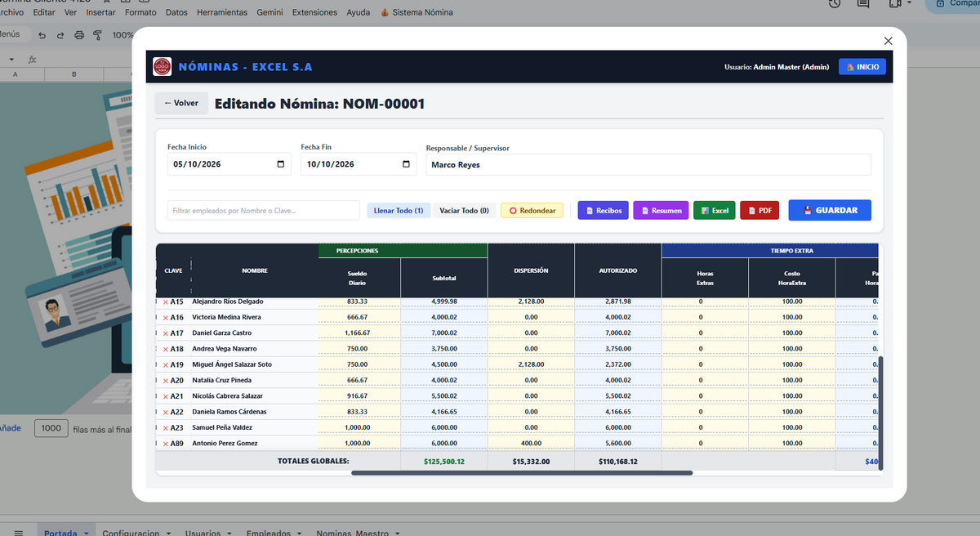
Task: Open the Resumen summary button
Action: tap(661, 211)
